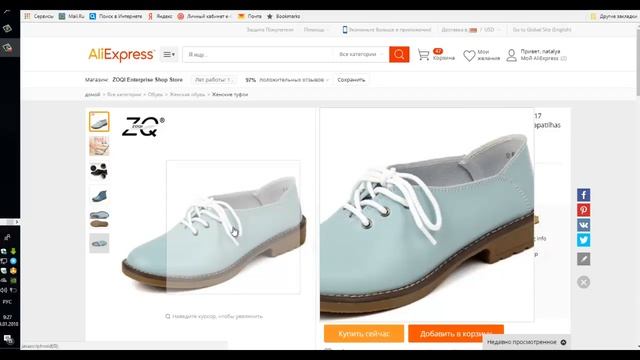Click the 'Купить сейчас' button
The width and height of the screenshot is (640, 360).
point(364,333)
